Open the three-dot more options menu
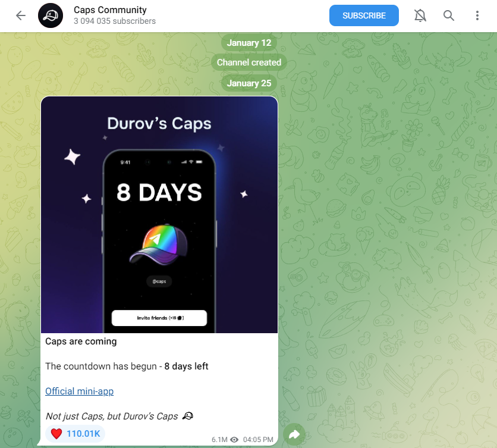This screenshot has height=448, width=497. (477, 15)
